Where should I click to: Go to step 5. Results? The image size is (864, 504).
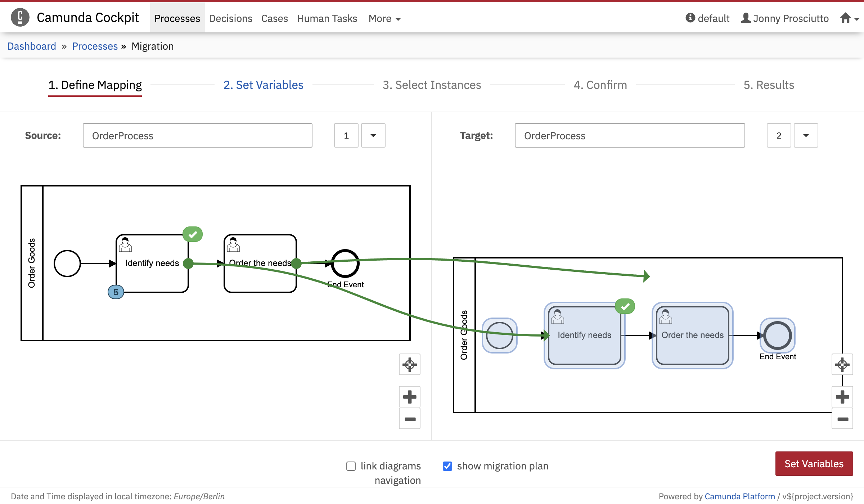(x=769, y=85)
